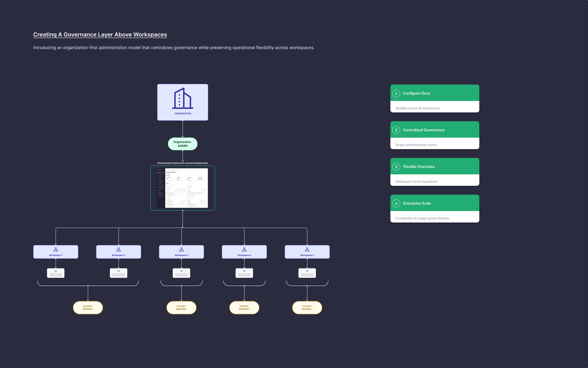Viewport: 588px width, 368px height.
Task: Click the number 1 circle beside Configure Once
Action: tap(396, 93)
